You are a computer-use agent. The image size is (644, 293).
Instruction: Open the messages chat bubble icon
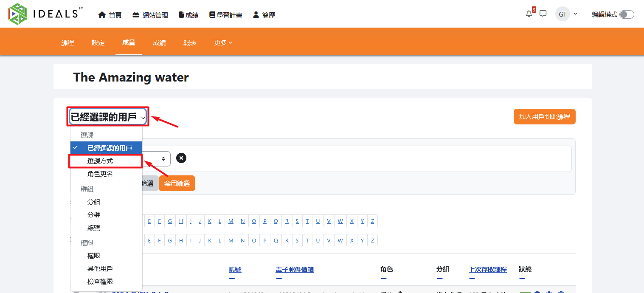pos(543,14)
